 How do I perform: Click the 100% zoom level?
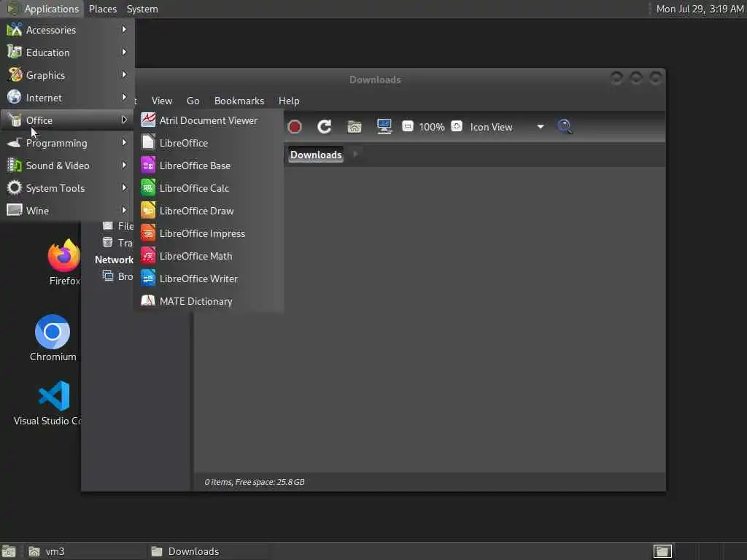(x=432, y=127)
